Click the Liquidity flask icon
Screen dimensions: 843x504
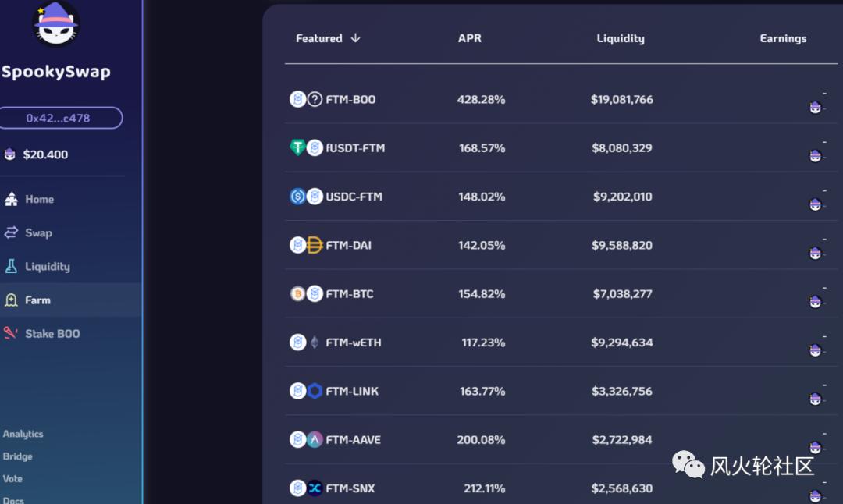point(11,266)
